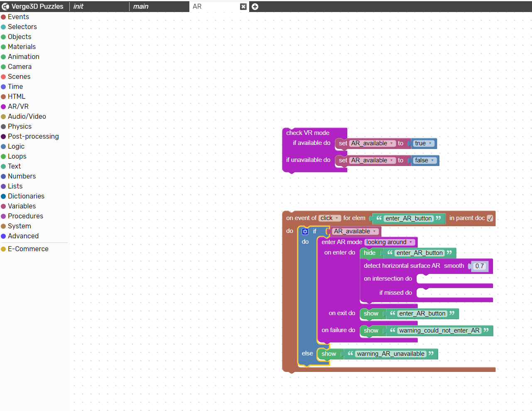This screenshot has height=411, width=532.
Task: Edit enter_AR_button text in on exit show block
Action: [x=422, y=313]
